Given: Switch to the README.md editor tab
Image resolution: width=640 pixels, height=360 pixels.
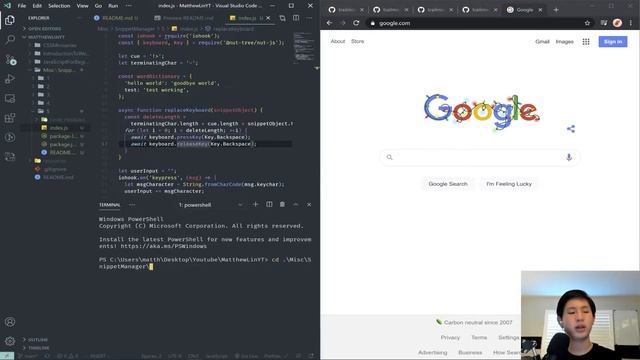Looking at the screenshot, I should pos(116,18).
